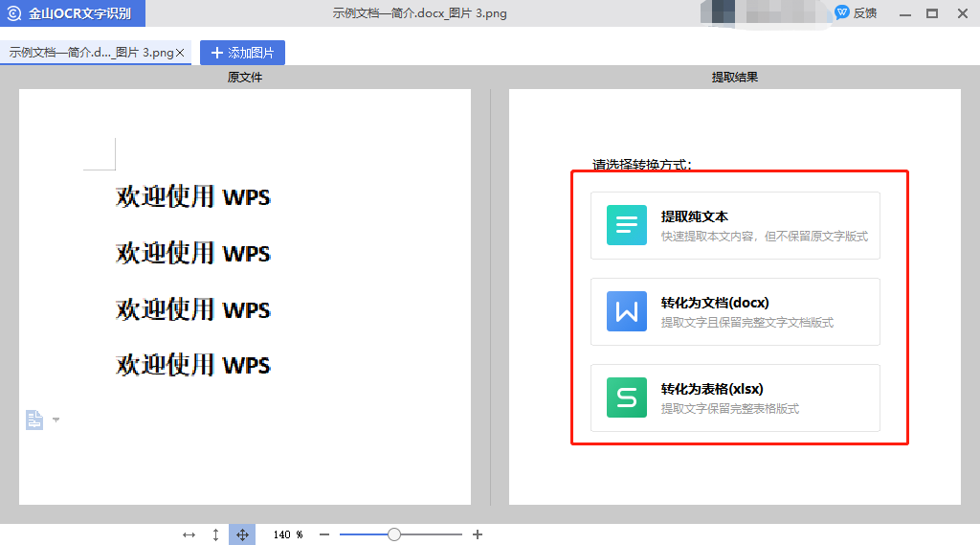Click the fit-to-height vertical arrows icon
The width and height of the screenshot is (980, 545).
(215, 535)
